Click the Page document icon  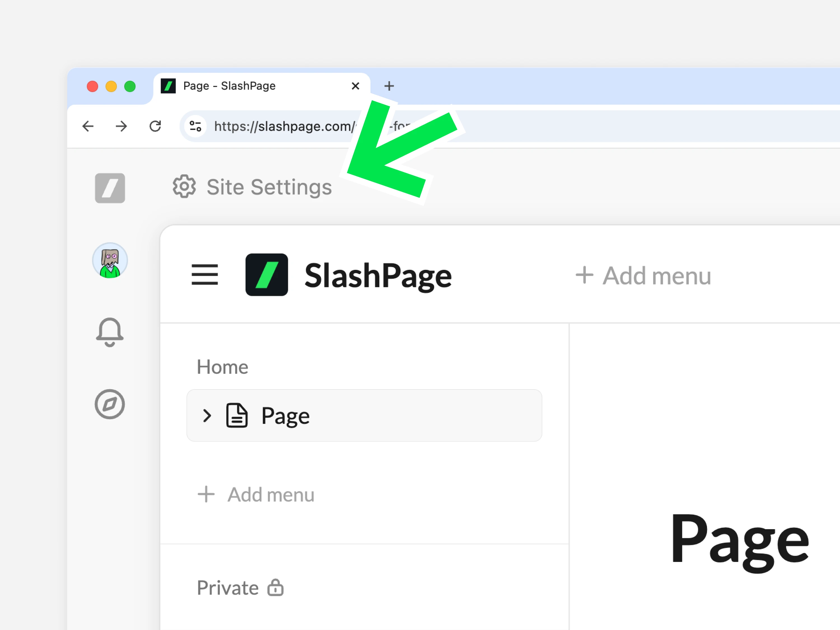pos(237,416)
